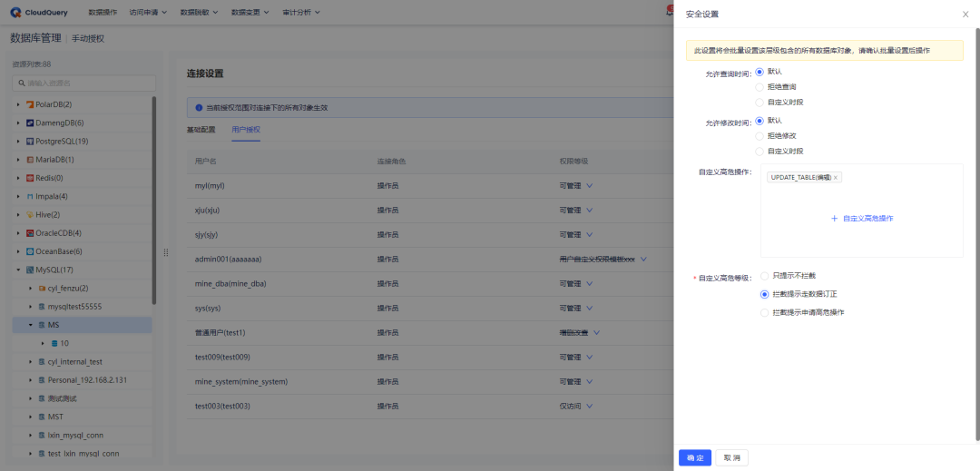Open the 数据脱敏 menu

tap(200, 13)
